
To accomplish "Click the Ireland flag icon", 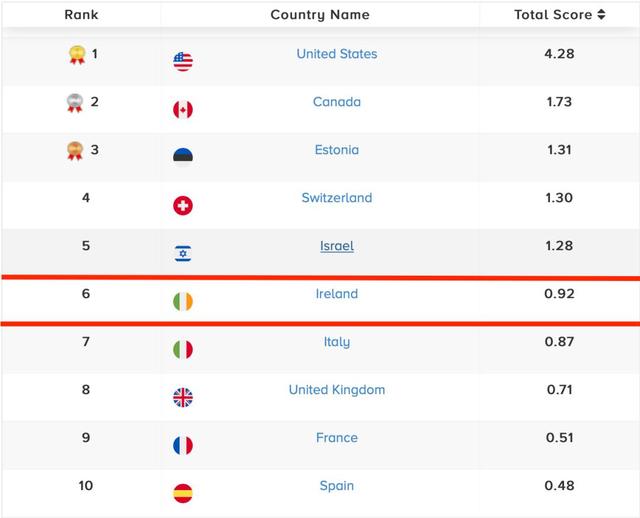I will (183, 302).
